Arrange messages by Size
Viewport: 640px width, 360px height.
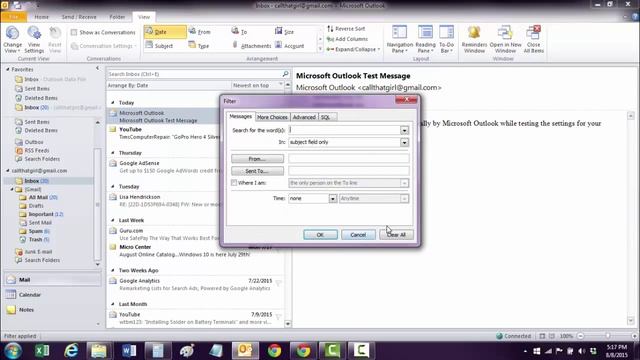pos(284,31)
